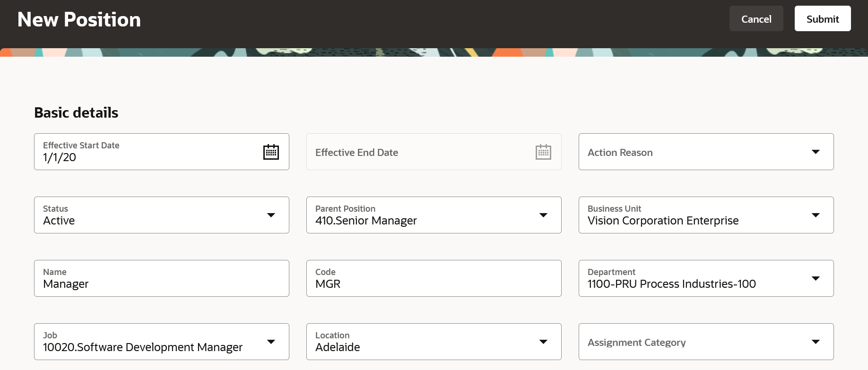Image resolution: width=868 pixels, height=370 pixels.
Task: Click the Effective Start Date value 1/1/20
Action: pos(60,157)
